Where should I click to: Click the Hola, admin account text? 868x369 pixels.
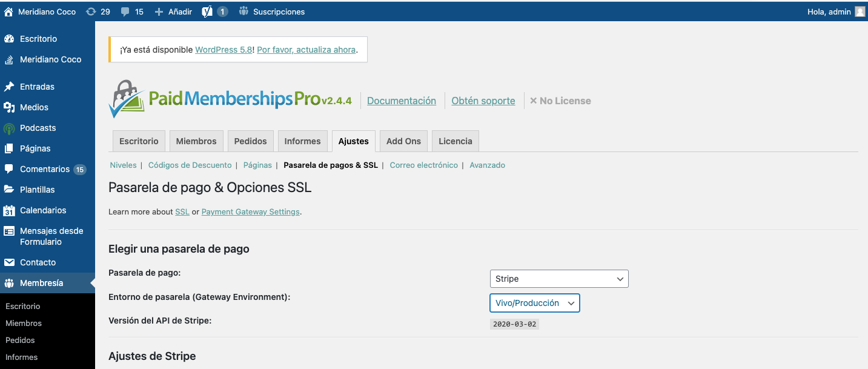(x=829, y=12)
